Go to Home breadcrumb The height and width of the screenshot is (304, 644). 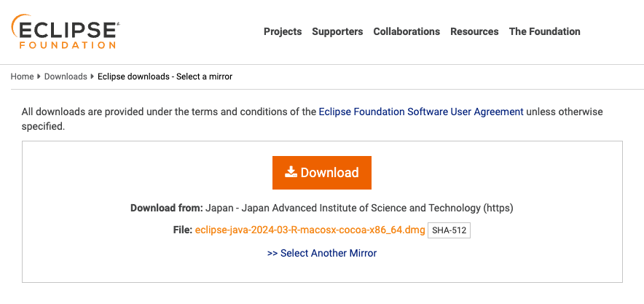[x=22, y=77]
